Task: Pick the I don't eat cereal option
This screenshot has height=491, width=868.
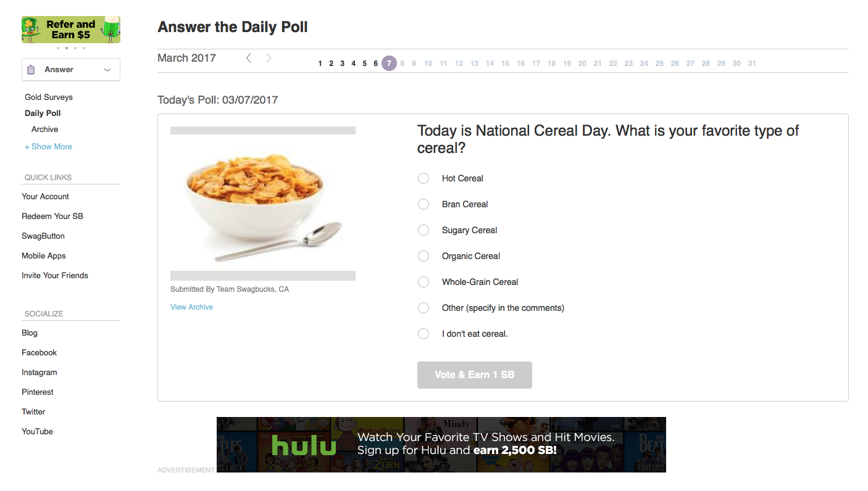Action: (x=424, y=334)
